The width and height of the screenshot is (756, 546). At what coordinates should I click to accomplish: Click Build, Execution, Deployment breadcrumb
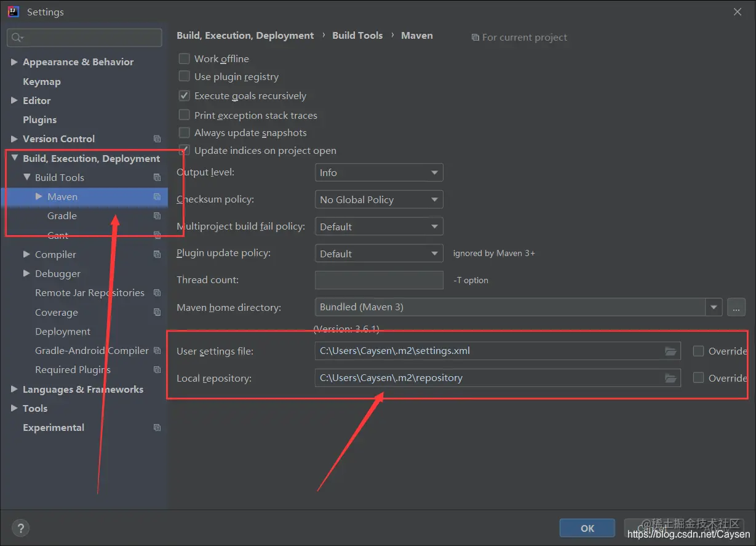coord(245,36)
